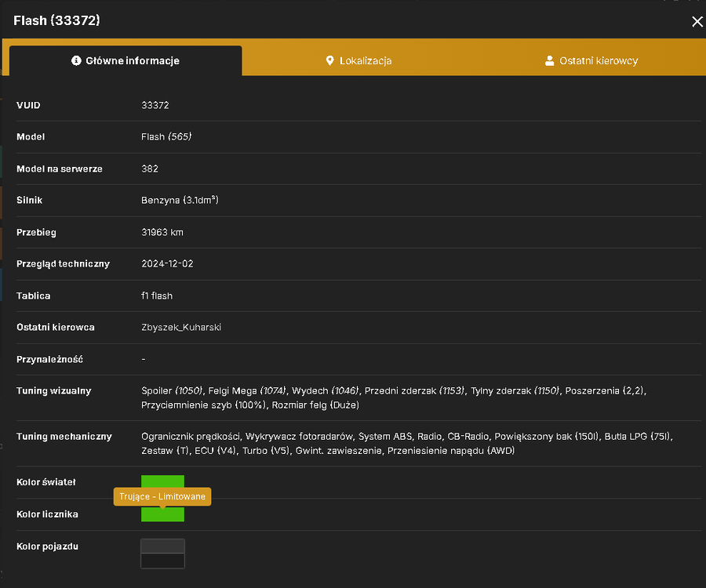Click the Przegląd techniczny row label
This screenshot has width=706, height=588.
pyautogui.click(x=63, y=264)
